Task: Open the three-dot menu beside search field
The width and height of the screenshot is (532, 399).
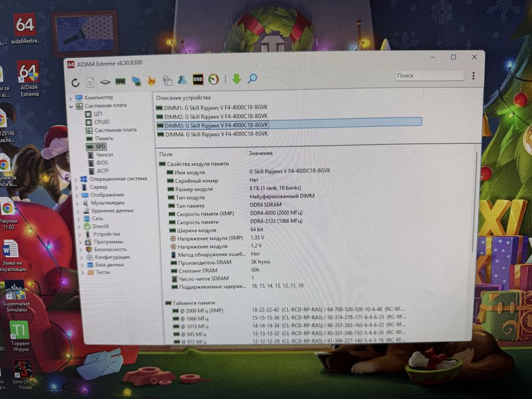Action: tap(473, 76)
